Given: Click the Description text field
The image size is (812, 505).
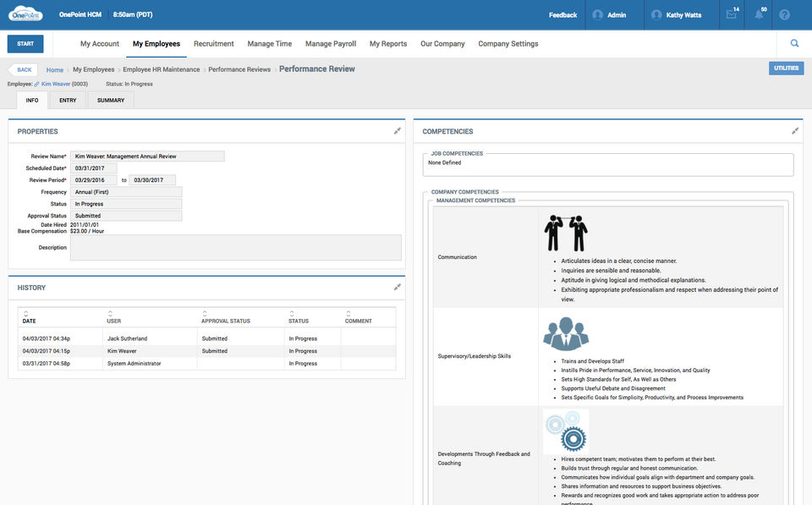Looking at the screenshot, I should point(235,247).
